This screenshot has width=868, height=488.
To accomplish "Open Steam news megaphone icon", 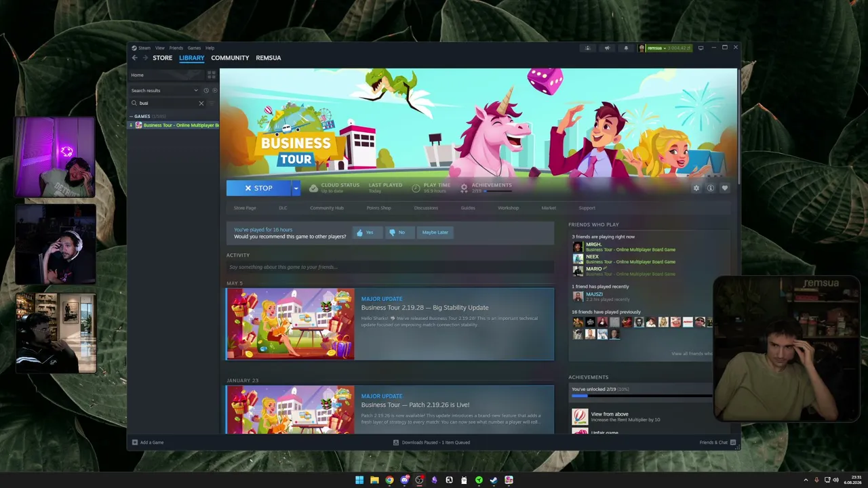I will click(x=607, y=48).
